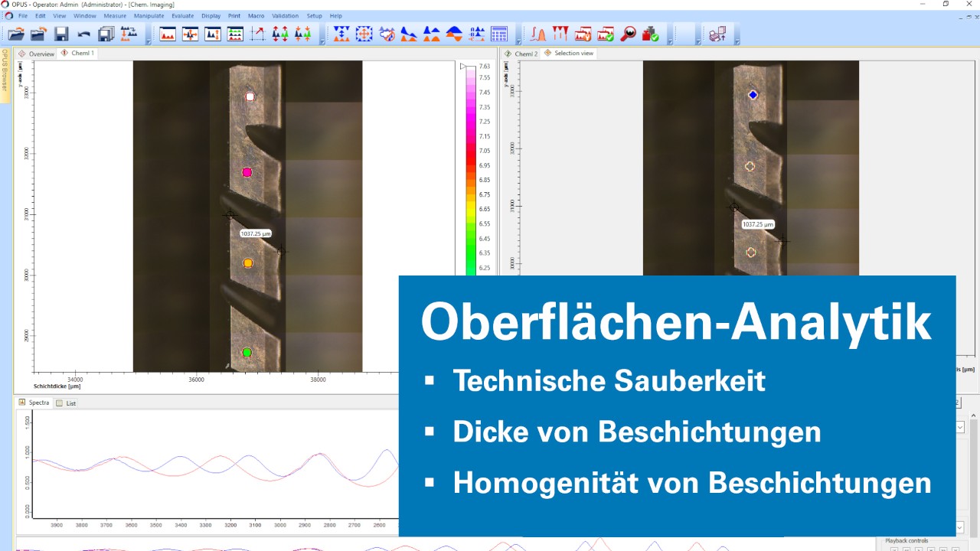Expand overflow arrow after evaluate toolbar
This screenshot has height=551, width=980.
click(671, 42)
